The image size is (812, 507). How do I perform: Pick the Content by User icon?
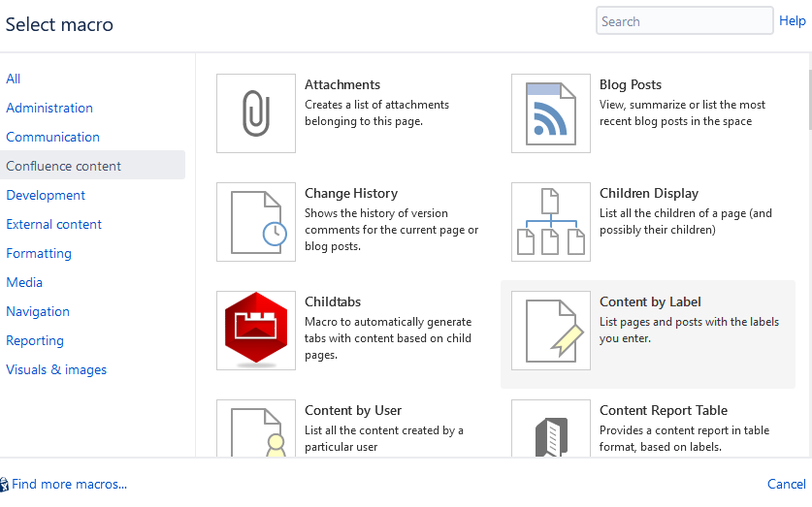pyautogui.click(x=256, y=428)
